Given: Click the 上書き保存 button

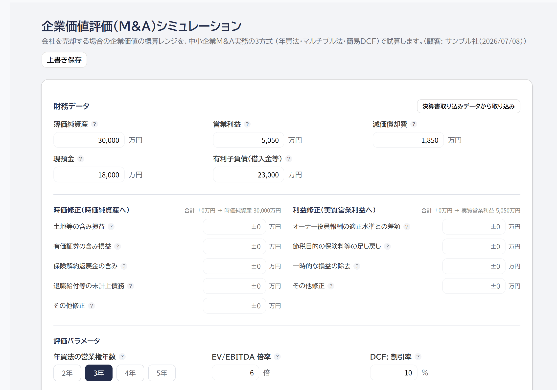Looking at the screenshot, I should pyautogui.click(x=64, y=60).
